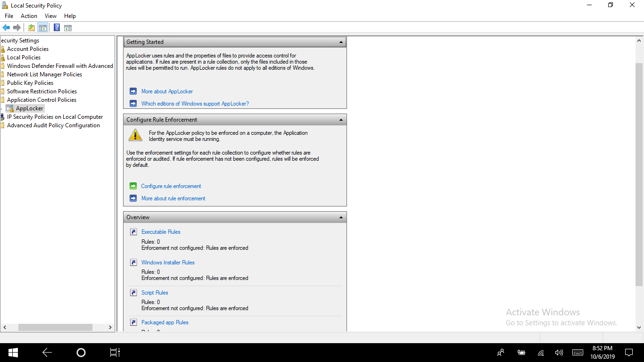Select Local Policies in the tree
The height and width of the screenshot is (362, 644).
pos(24,58)
